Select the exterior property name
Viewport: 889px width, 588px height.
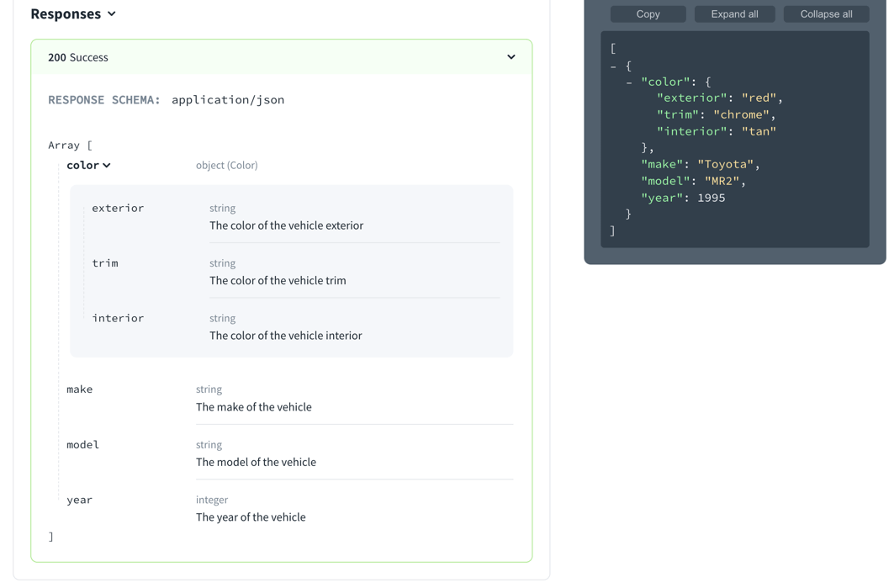coord(118,208)
